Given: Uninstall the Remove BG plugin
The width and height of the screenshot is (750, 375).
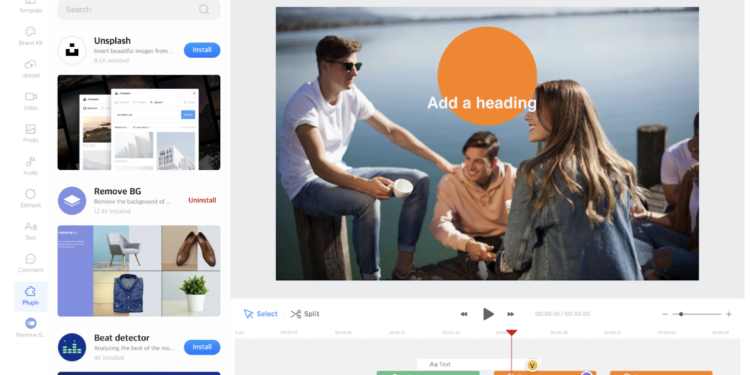Looking at the screenshot, I should (x=202, y=200).
